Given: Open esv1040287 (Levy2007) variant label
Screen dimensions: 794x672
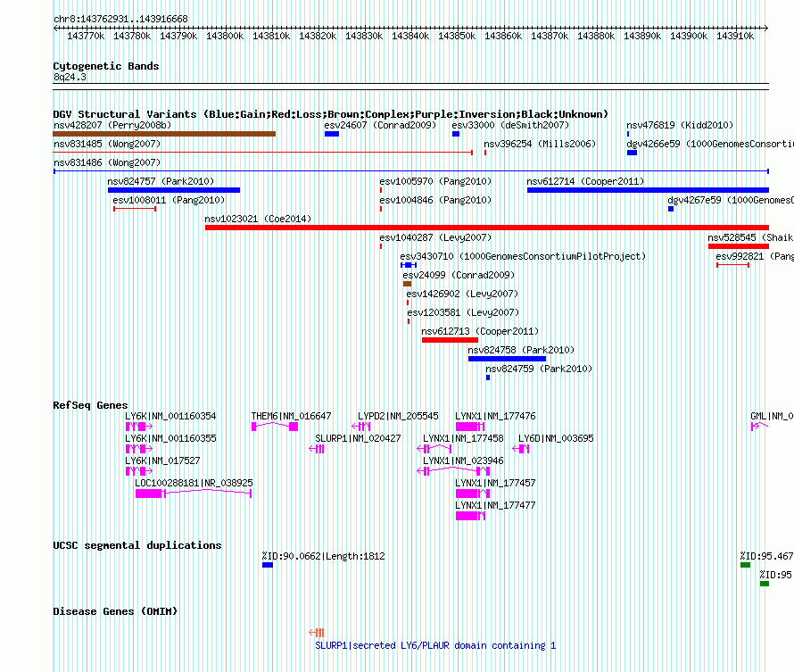Looking at the screenshot, I should pyautogui.click(x=435, y=237).
